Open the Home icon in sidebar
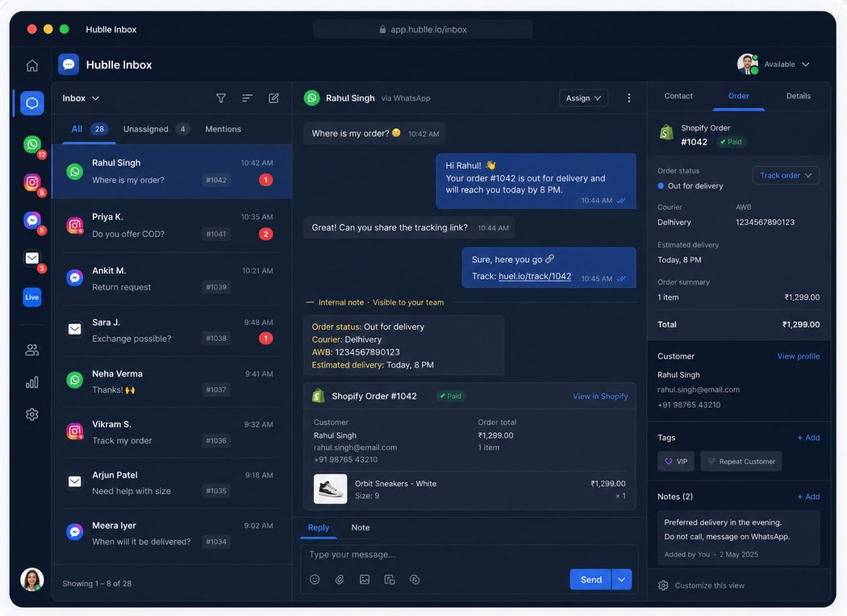 [32, 65]
